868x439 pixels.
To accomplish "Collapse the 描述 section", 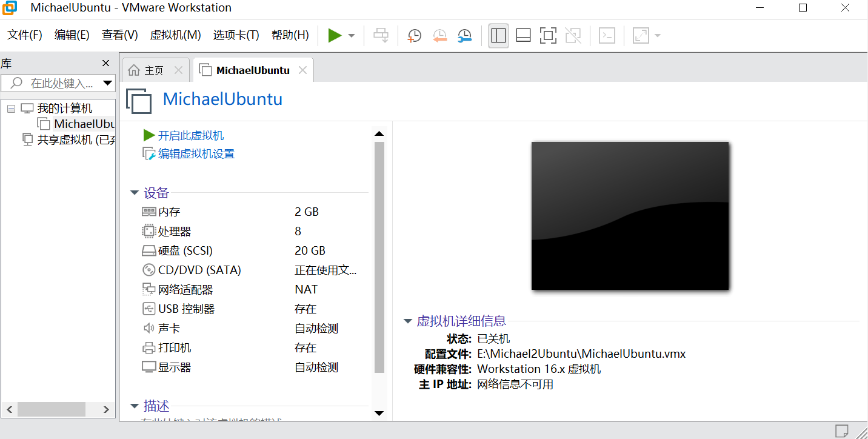I will point(135,406).
